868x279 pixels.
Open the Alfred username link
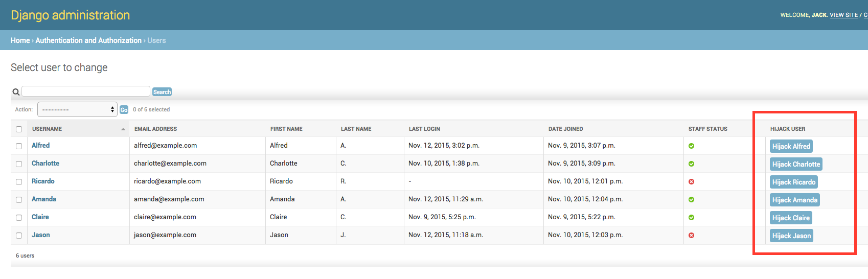point(40,146)
